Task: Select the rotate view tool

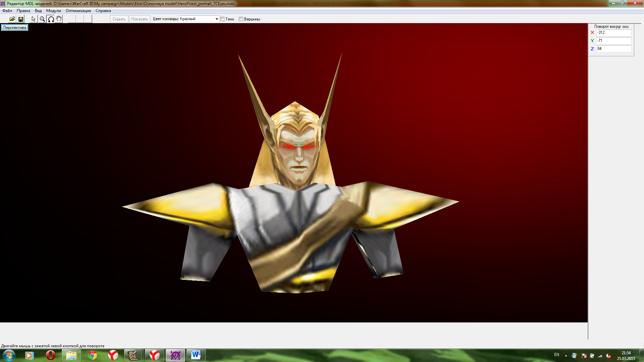Action: coord(51,19)
